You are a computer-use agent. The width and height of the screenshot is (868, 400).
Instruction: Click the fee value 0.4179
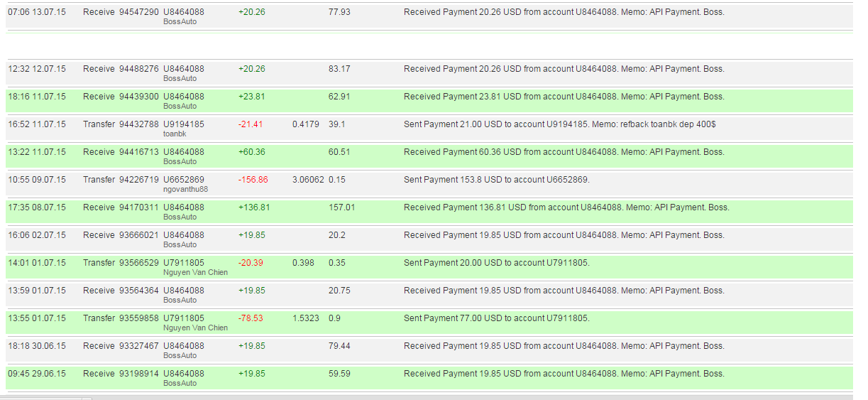(x=306, y=124)
